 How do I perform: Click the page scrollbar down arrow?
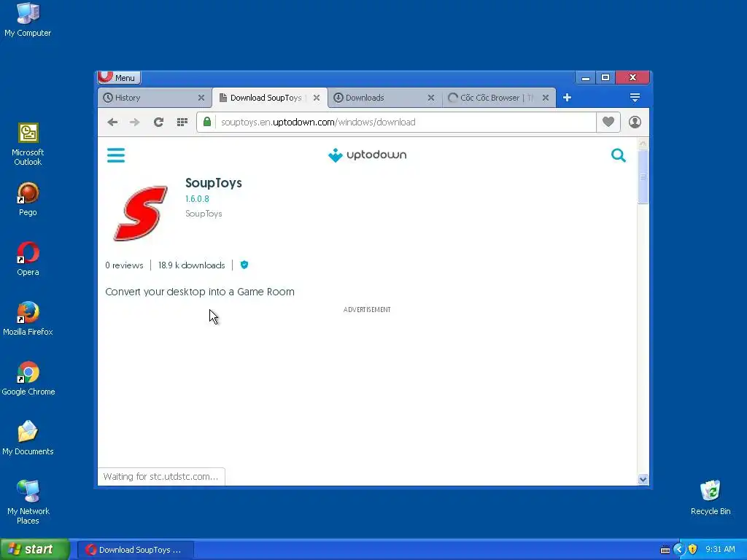(643, 480)
